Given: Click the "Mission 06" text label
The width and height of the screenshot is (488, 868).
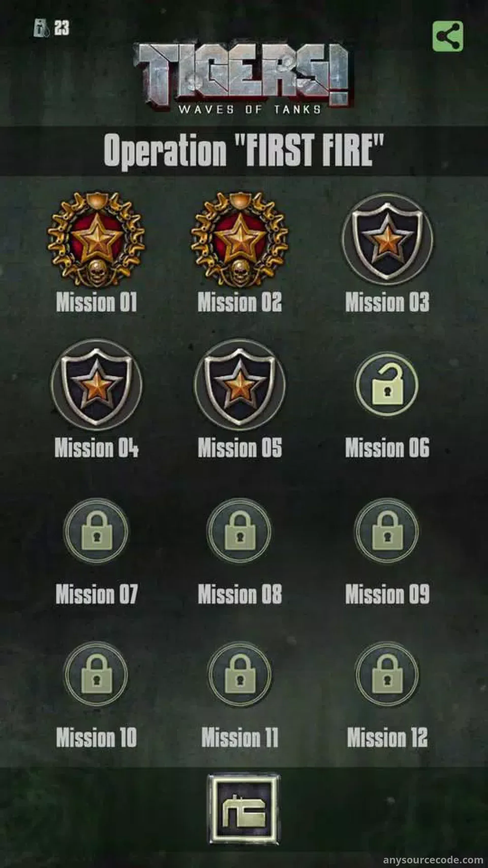Looking at the screenshot, I should click(387, 448).
